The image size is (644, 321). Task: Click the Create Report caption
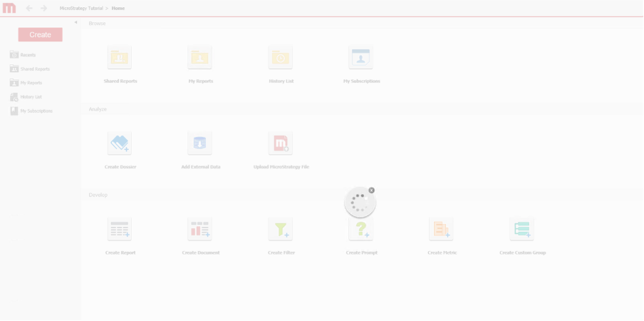pos(120,253)
